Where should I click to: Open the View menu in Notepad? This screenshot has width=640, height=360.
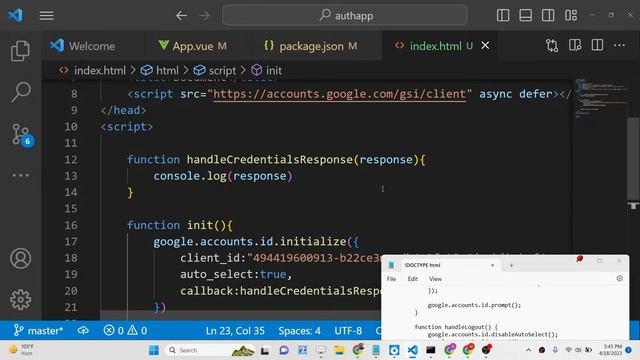pos(435,279)
